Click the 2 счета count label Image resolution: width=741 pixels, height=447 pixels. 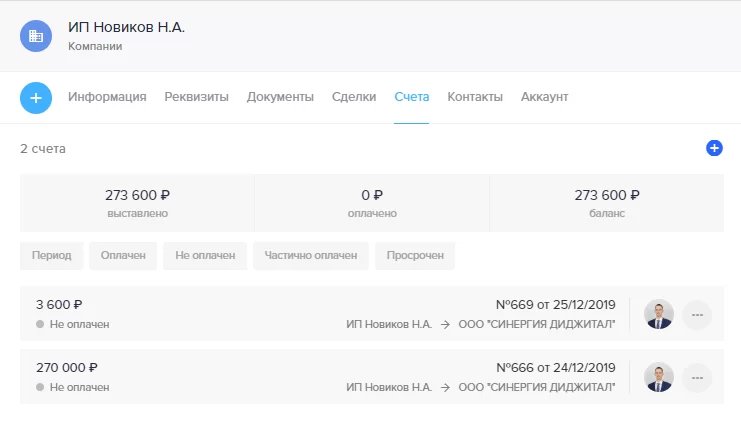(43, 149)
